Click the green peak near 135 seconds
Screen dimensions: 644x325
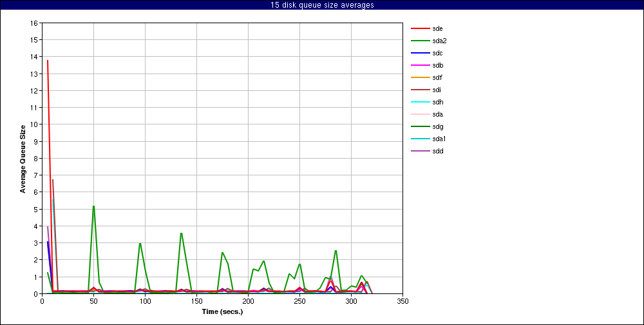click(x=181, y=233)
